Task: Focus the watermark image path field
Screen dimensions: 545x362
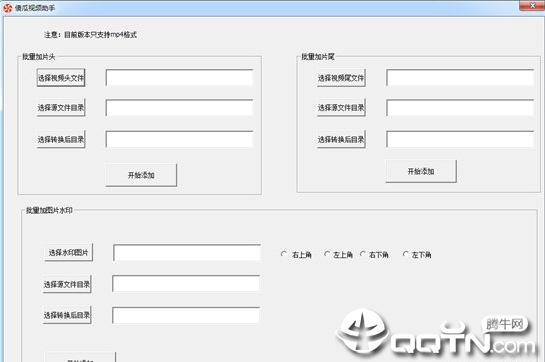Action: [x=187, y=253]
